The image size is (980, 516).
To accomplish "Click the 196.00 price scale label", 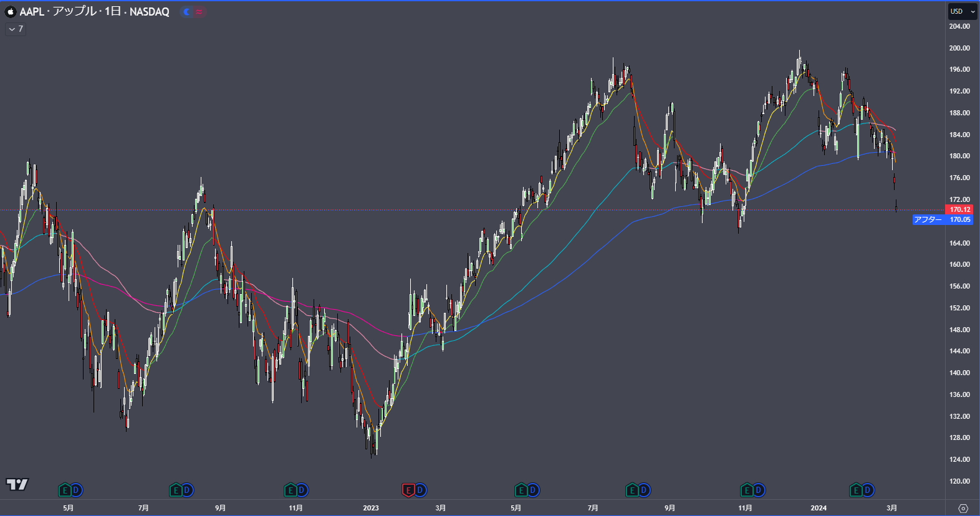I will (959, 69).
